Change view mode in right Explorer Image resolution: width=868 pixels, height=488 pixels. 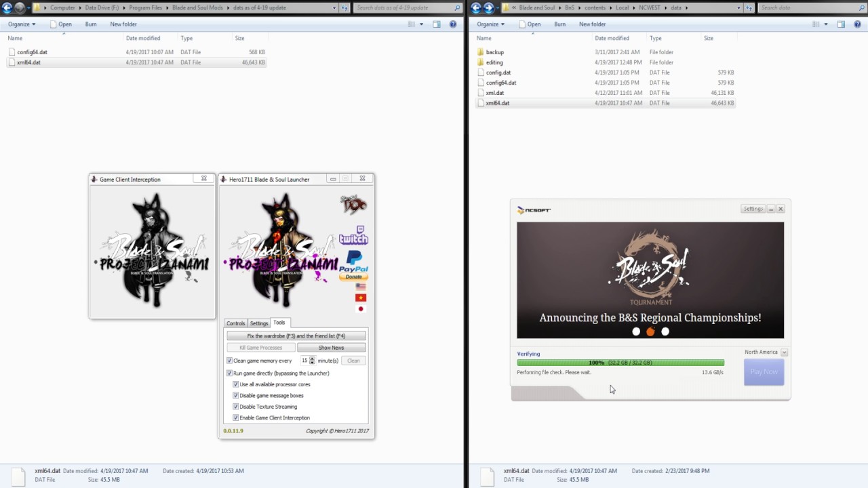coord(816,24)
